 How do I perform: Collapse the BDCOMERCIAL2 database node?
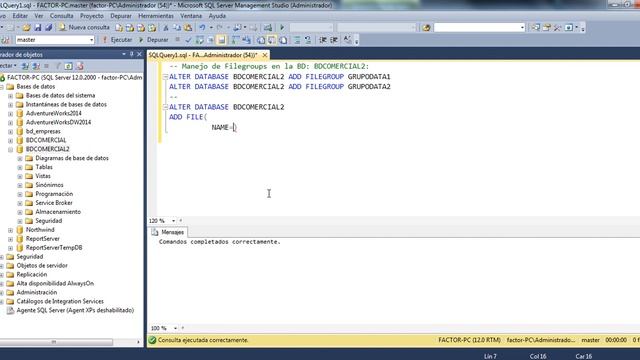10,149
